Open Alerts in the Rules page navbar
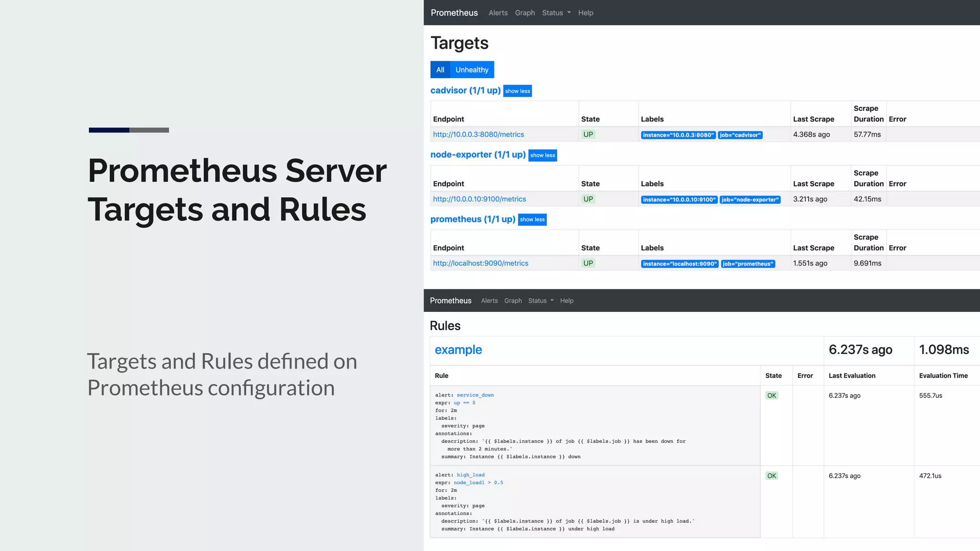This screenshot has height=551, width=980. [x=490, y=301]
